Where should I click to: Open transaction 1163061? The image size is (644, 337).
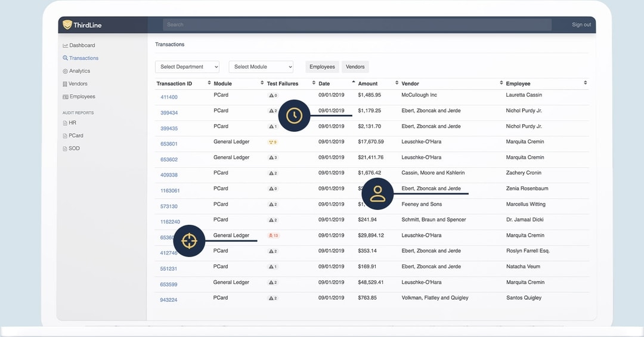point(170,191)
